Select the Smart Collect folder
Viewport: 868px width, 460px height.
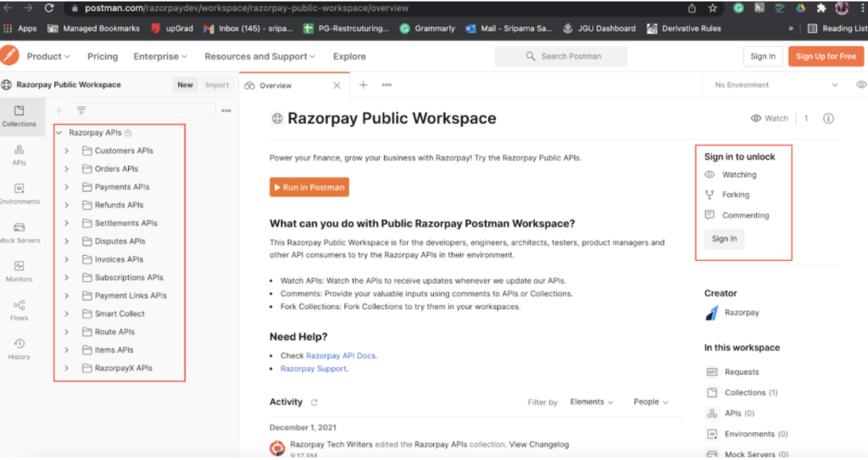pos(120,313)
